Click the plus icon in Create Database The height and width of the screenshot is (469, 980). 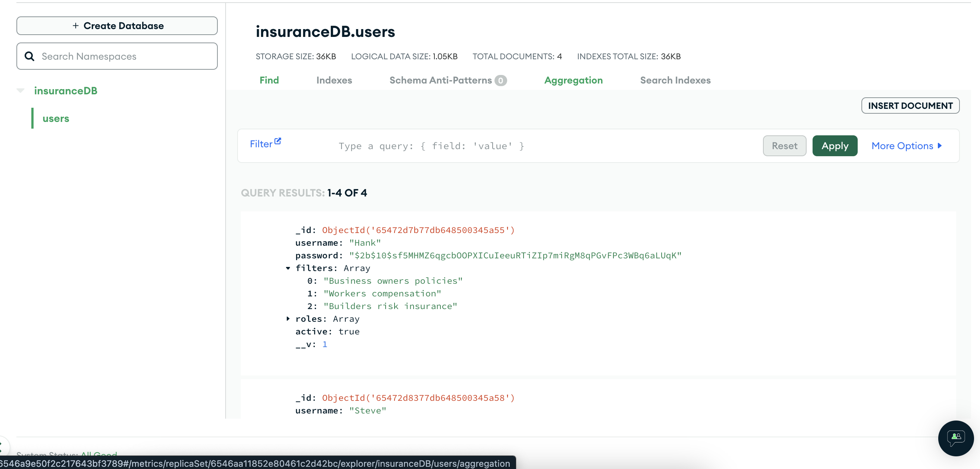76,25
